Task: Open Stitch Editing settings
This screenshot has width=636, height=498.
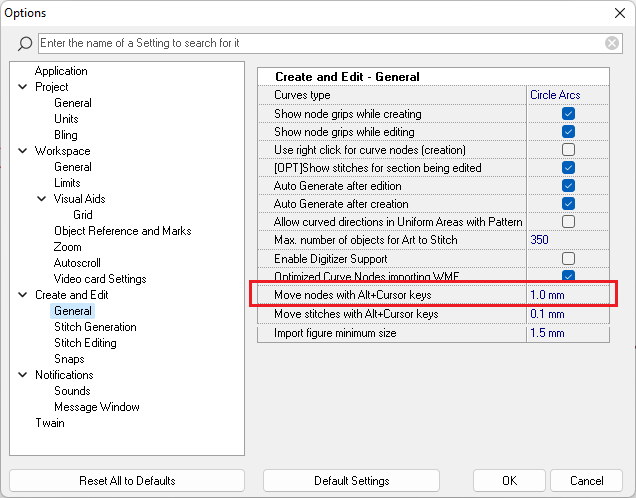Action: [x=85, y=343]
